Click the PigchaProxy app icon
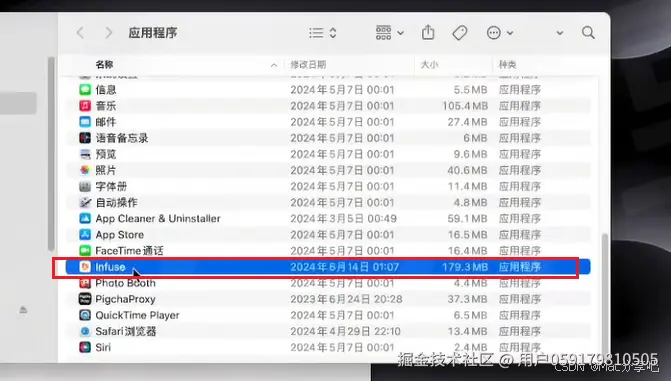 [x=85, y=299]
